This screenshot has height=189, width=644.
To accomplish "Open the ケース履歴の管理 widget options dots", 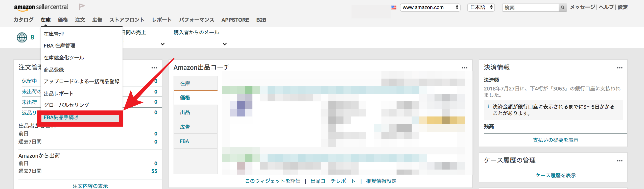I will (620, 161).
